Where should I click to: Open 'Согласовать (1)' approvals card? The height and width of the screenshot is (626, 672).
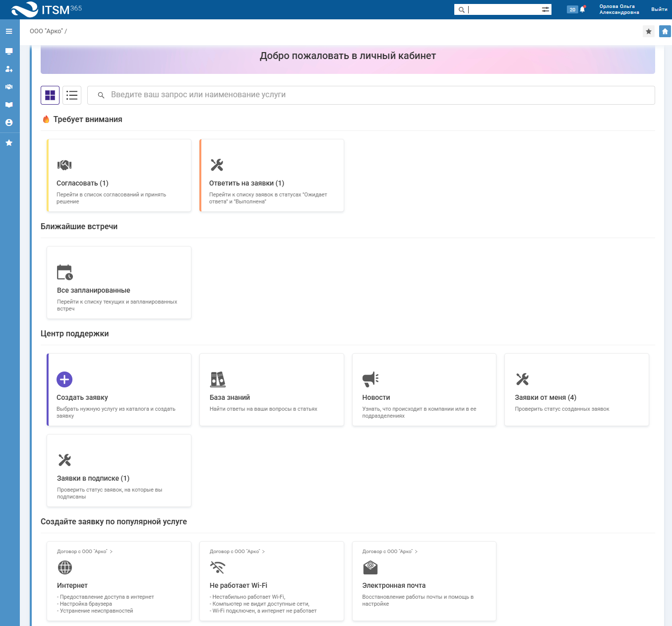(119, 176)
